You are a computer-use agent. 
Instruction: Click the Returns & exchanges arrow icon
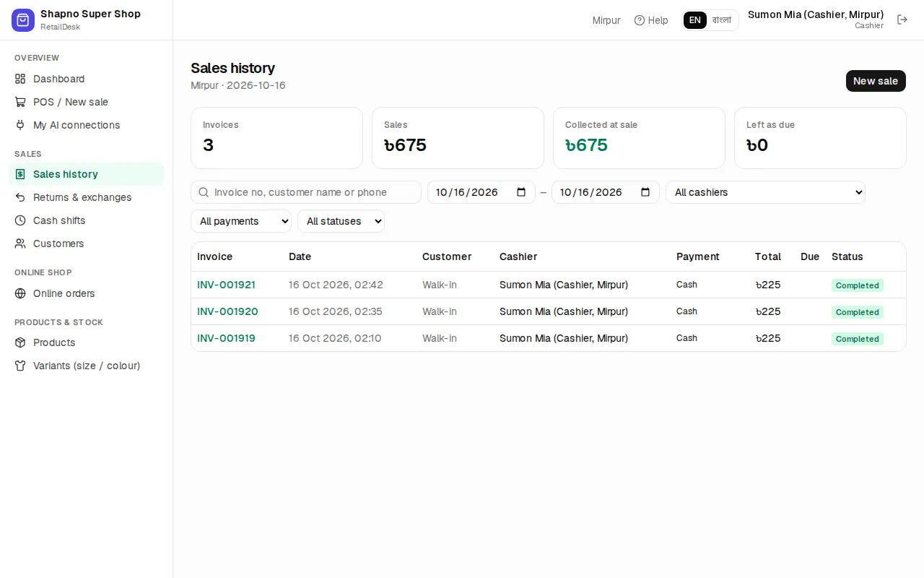[20, 197]
